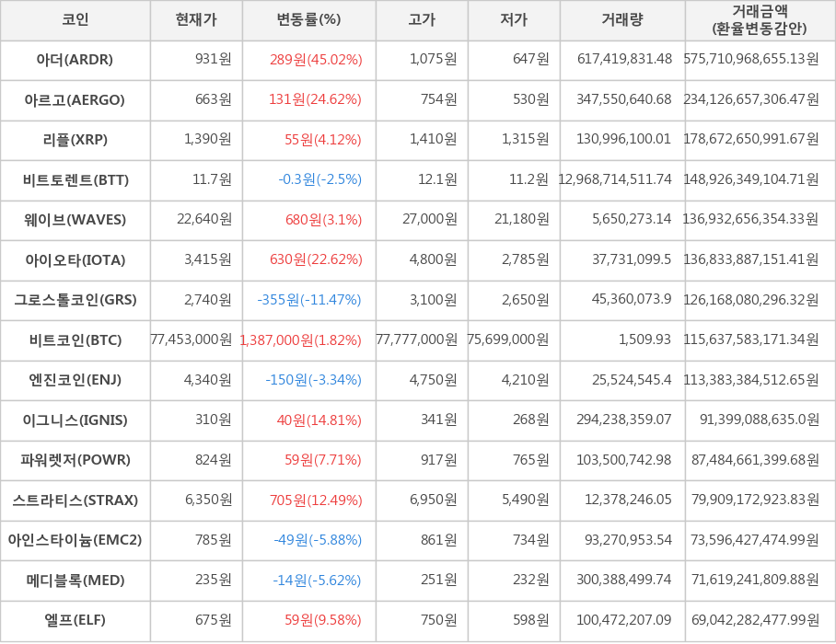Viewport: 836px width, 644px height.
Task: Open 엔진코인(ENJ) coin entry
Action: pos(75,380)
